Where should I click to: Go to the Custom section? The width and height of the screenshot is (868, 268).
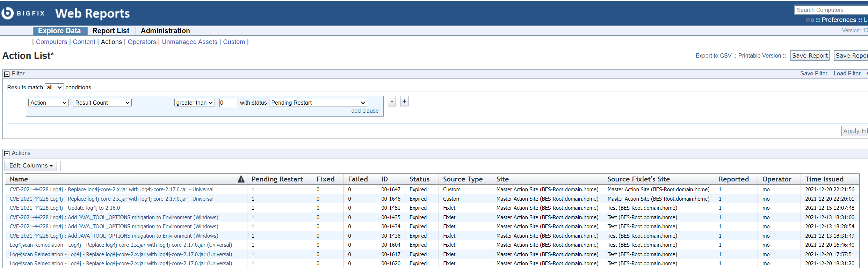(x=234, y=42)
